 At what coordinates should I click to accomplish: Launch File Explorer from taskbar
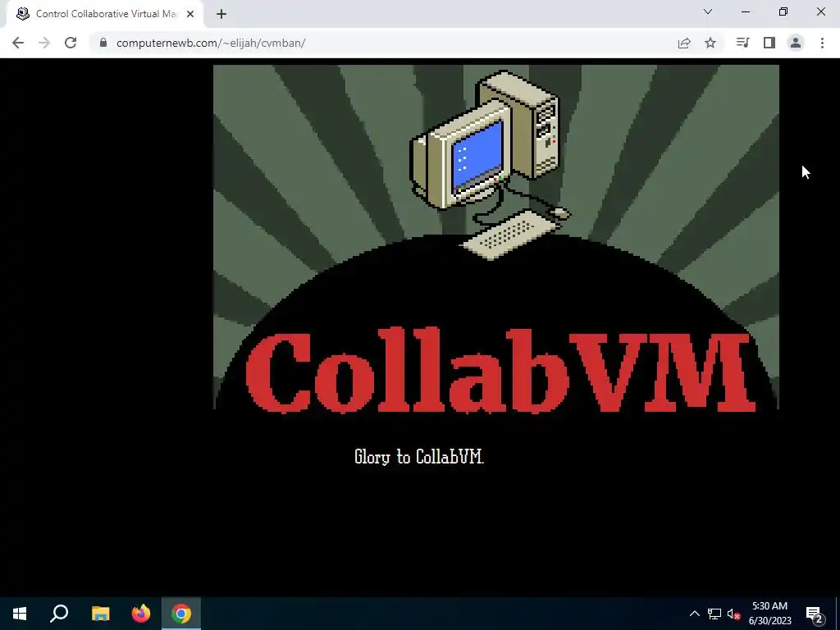pos(100,614)
